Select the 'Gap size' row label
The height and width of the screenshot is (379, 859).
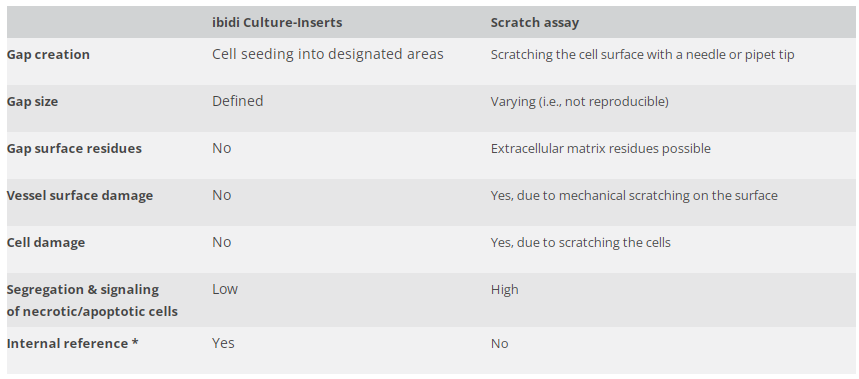(32, 101)
